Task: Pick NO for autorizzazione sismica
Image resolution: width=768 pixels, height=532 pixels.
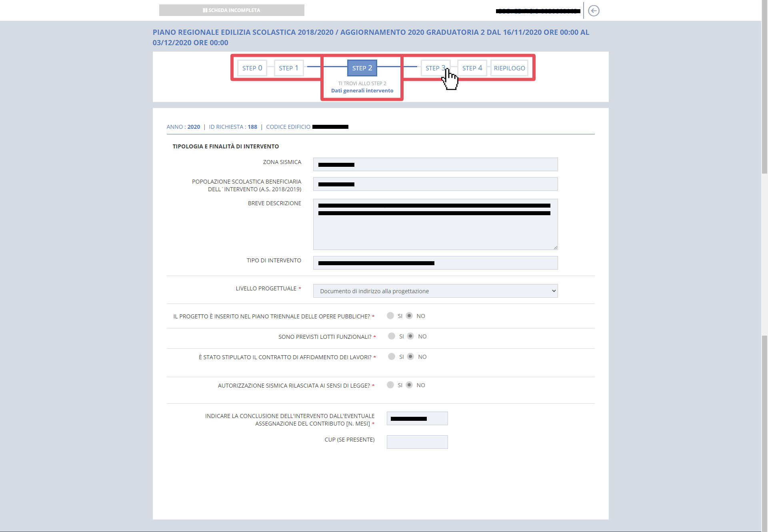Action: tap(409, 385)
